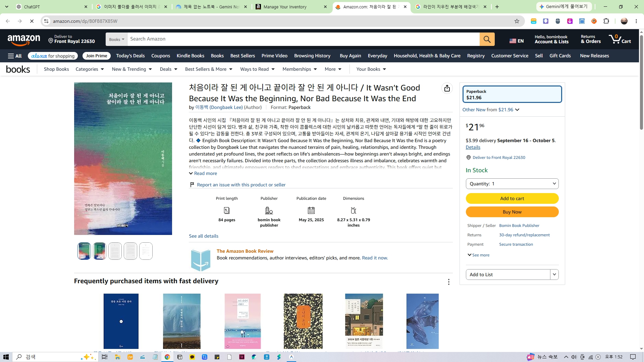
Task: Expand the Add to List dropdown arrow
Action: click(x=554, y=275)
